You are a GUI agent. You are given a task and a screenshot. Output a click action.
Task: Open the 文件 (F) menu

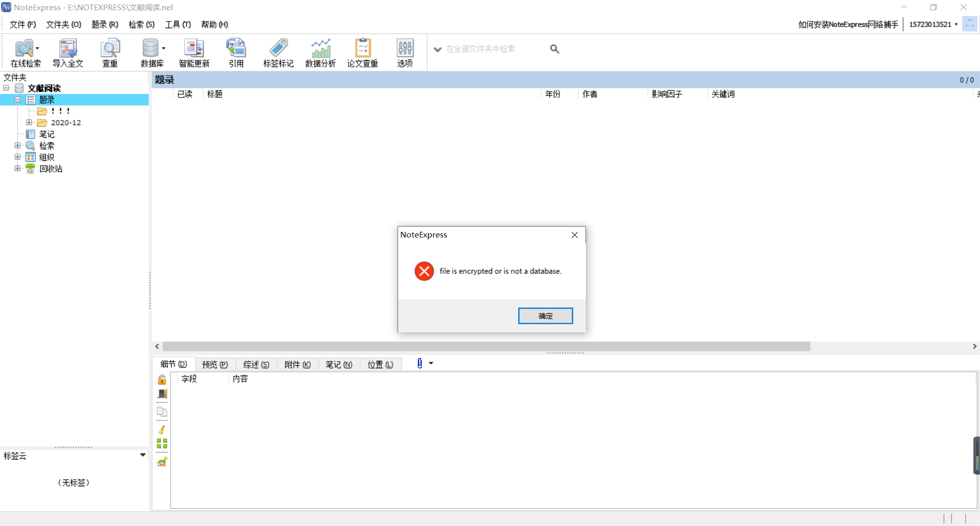point(23,25)
